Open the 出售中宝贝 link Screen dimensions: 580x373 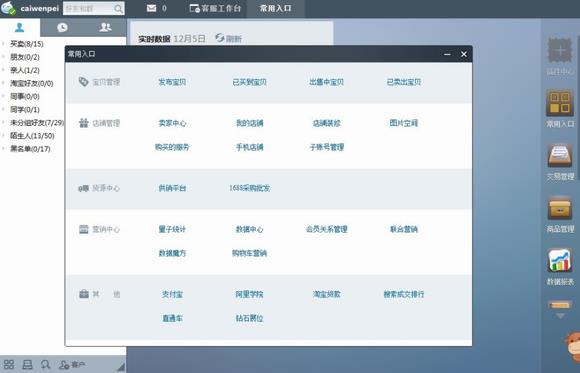327,82
